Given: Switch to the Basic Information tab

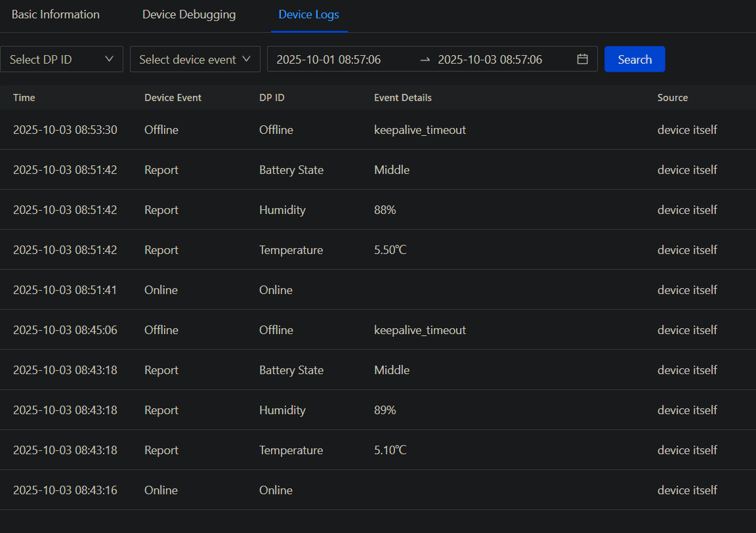Looking at the screenshot, I should point(56,14).
